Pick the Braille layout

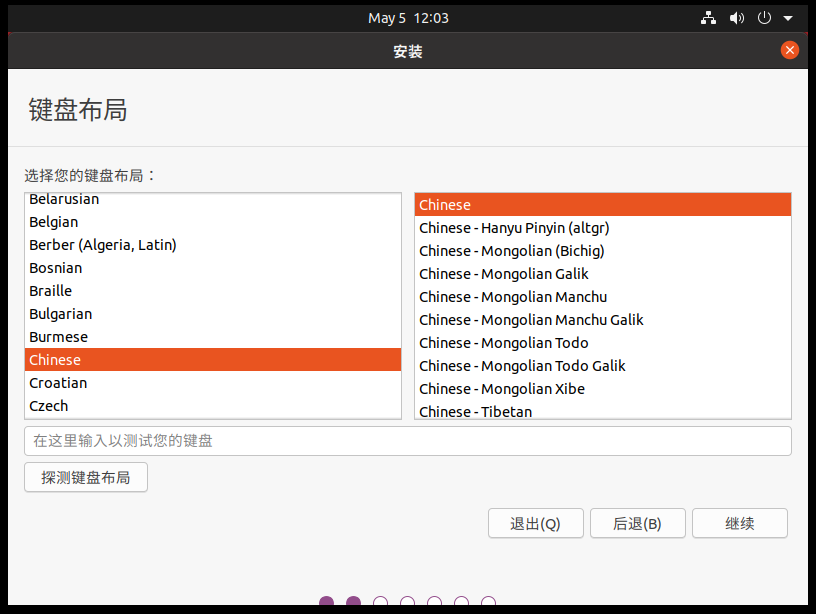click(x=213, y=290)
